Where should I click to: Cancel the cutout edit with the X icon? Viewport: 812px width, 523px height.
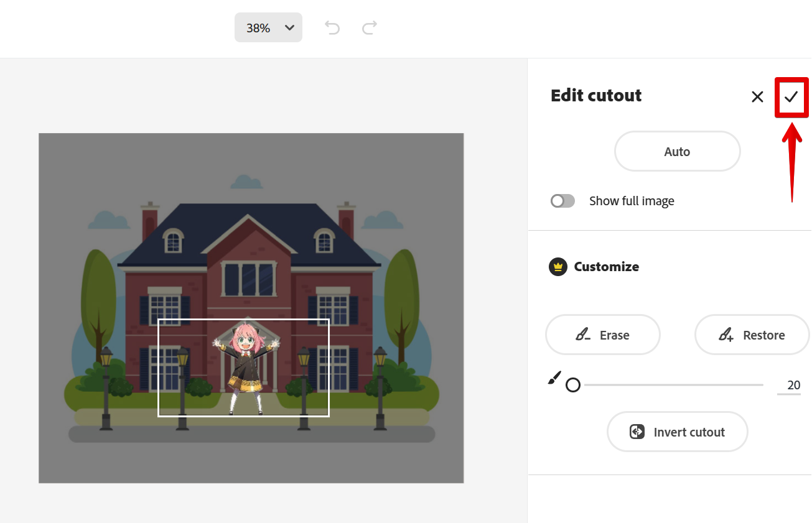tap(757, 96)
